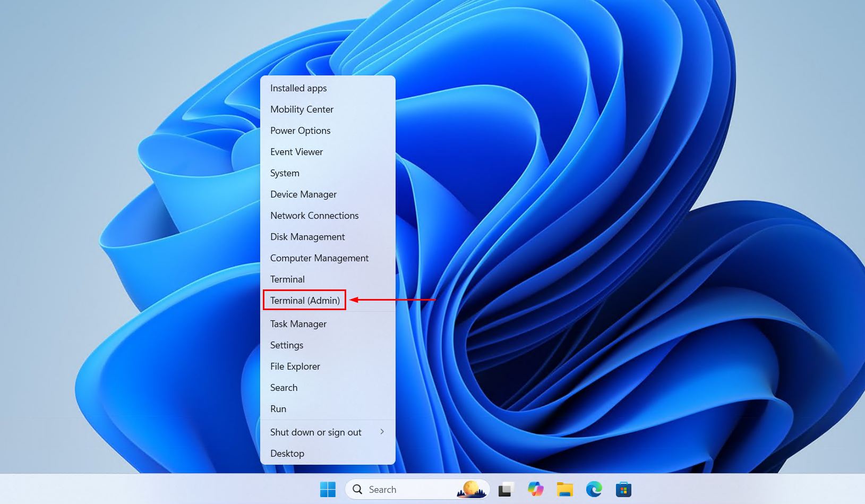Choose Settings in the menu
Image resolution: width=865 pixels, height=504 pixels.
coord(328,345)
